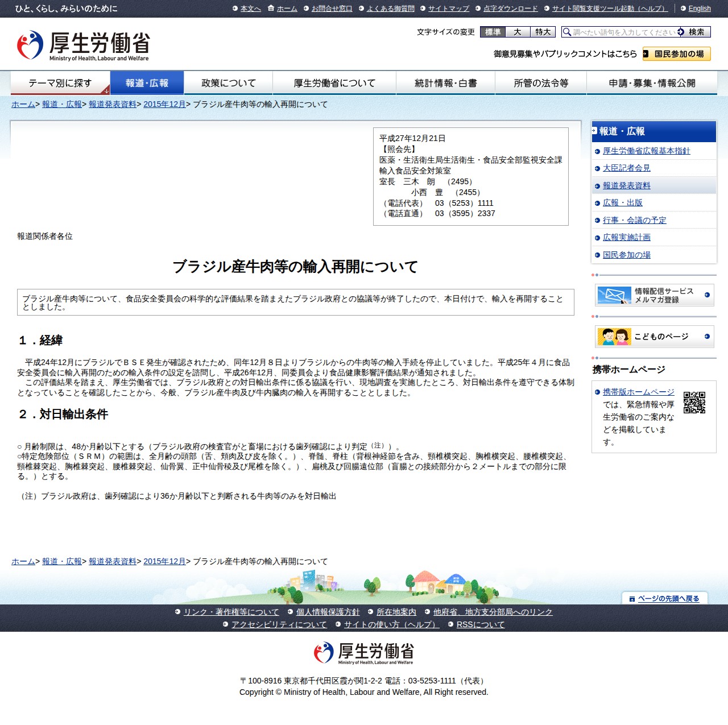Click inside the search input field

tap(621, 32)
